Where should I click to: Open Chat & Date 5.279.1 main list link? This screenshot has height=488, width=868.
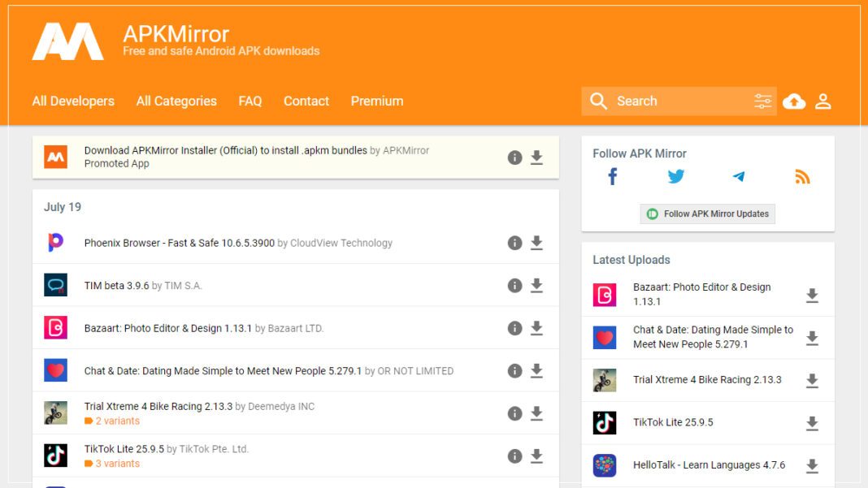pos(223,371)
